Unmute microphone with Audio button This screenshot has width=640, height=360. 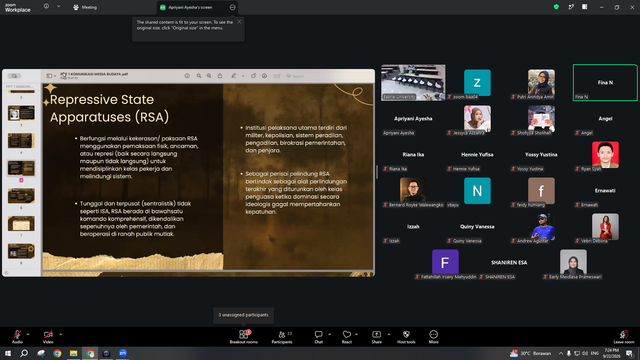(x=17, y=337)
